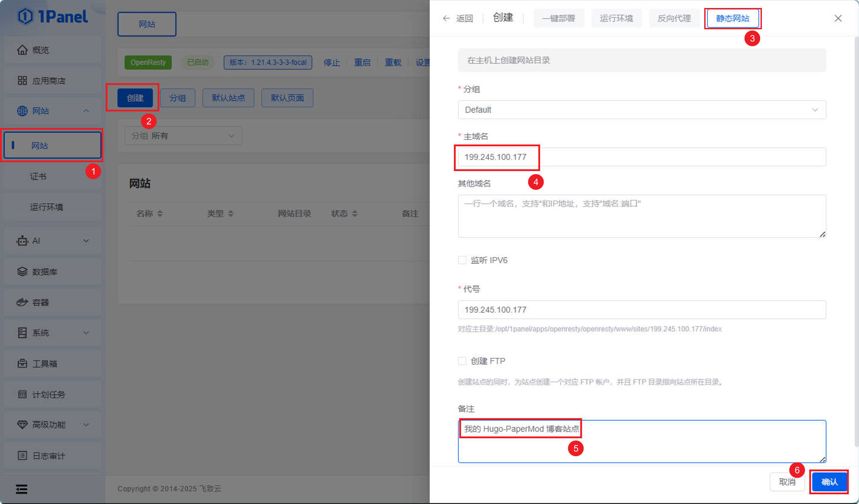This screenshot has height=504, width=859.
Task: Click the Toolbox briefcase icon
Action: coord(22,363)
